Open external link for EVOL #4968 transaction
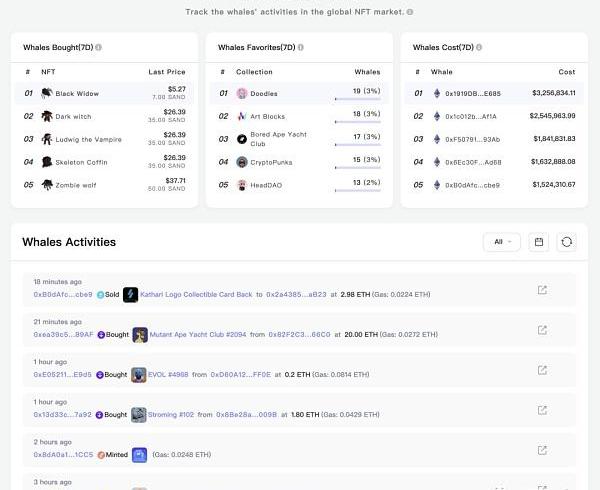600x490 pixels. (x=542, y=370)
